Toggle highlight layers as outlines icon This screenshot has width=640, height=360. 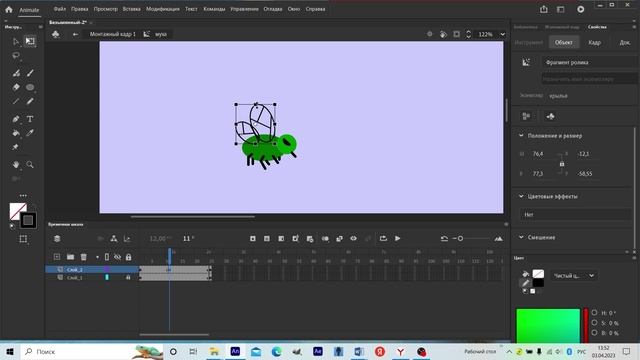click(x=107, y=257)
